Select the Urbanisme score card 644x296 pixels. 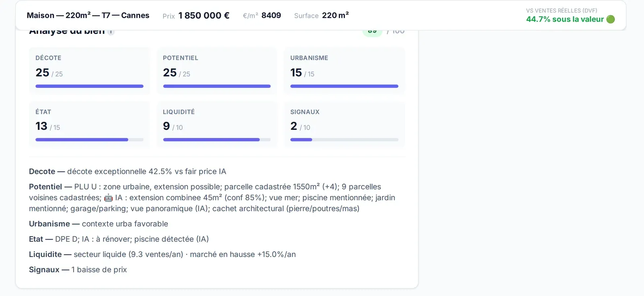[x=345, y=71]
